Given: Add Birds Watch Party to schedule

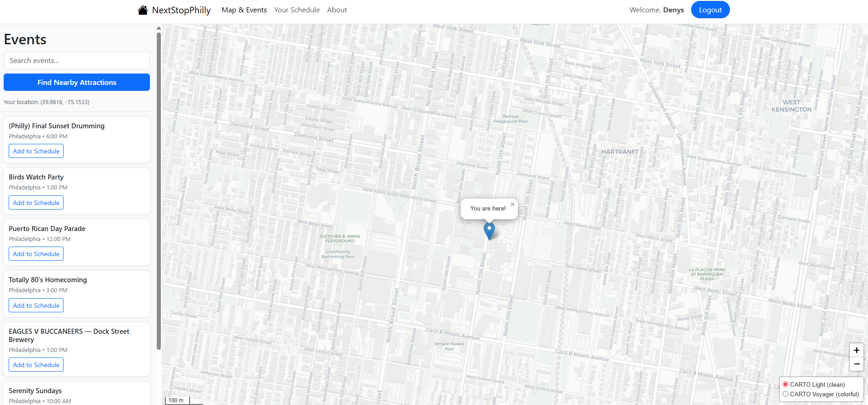Looking at the screenshot, I should tap(36, 203).
